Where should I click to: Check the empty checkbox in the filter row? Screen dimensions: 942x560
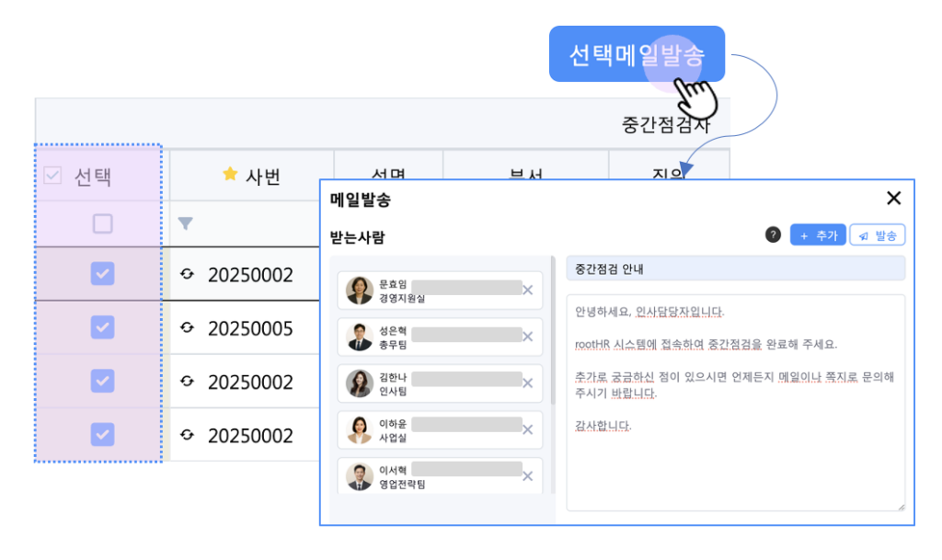[102, 223]
